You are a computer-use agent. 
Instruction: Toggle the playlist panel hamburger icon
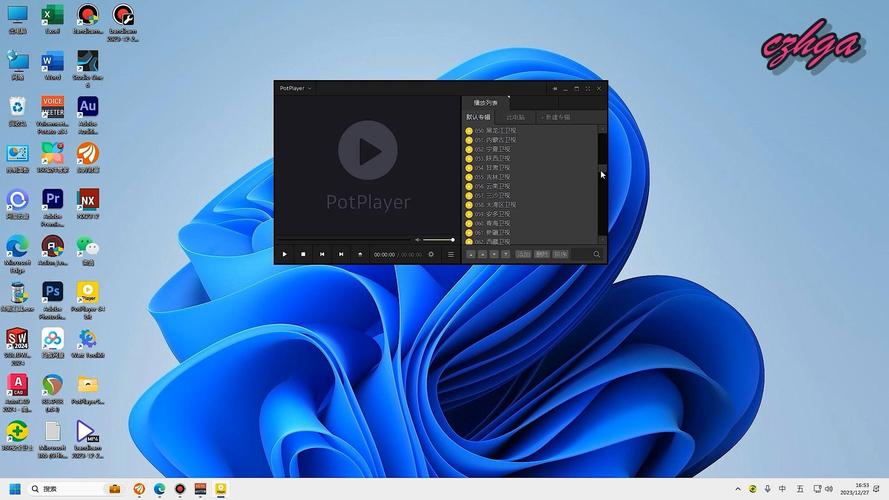(x=450, y=254)
